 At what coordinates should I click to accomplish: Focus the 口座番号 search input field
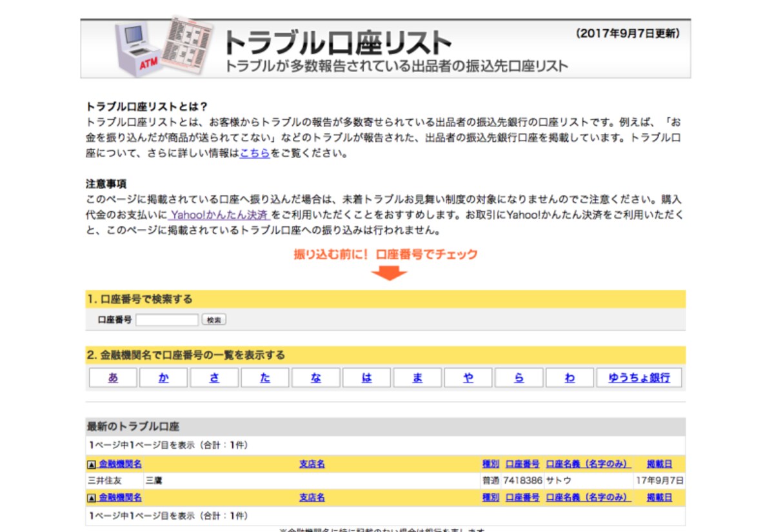pos(167,320)
